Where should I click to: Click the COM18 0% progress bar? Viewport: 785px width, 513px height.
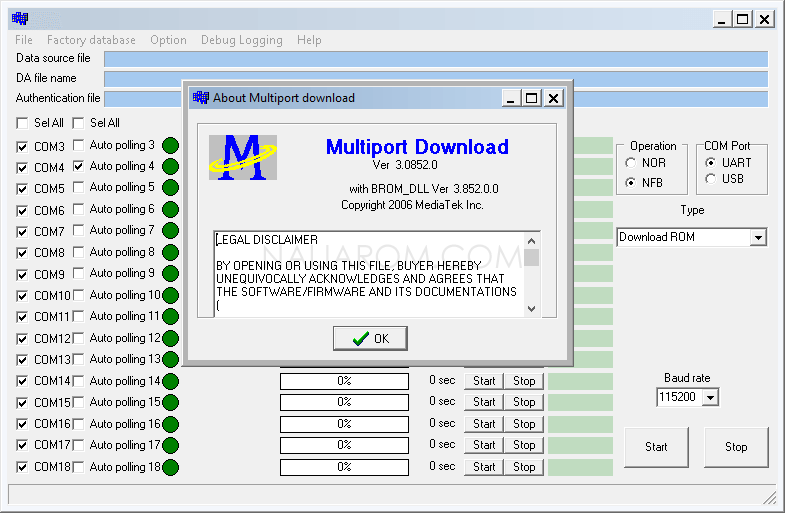[x=344, y=467]
